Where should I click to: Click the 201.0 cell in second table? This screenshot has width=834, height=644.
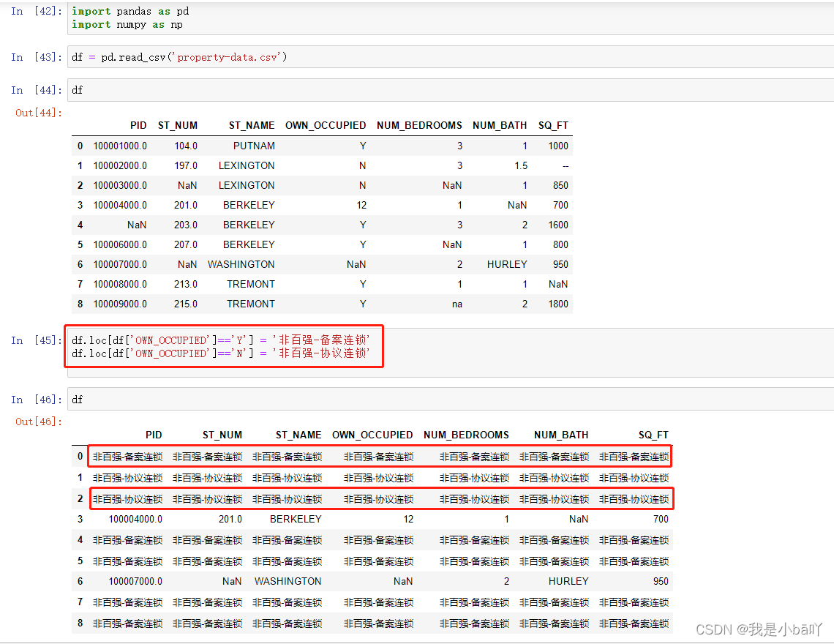pyautogui.click(x=230, y=519)
